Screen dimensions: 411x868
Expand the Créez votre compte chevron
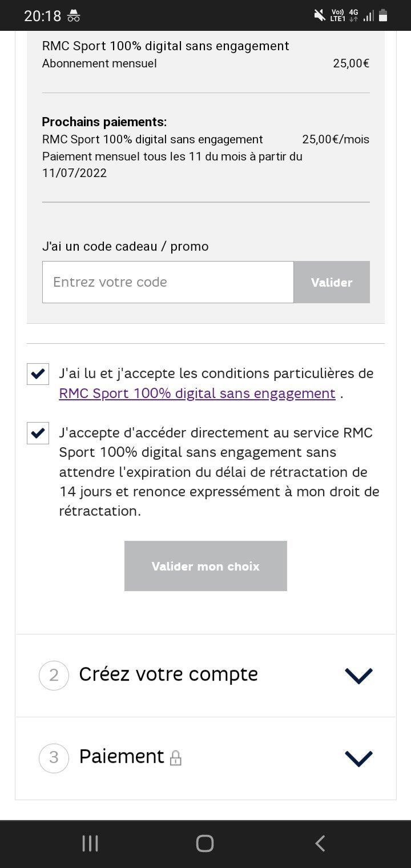click(x=359, y=676)
